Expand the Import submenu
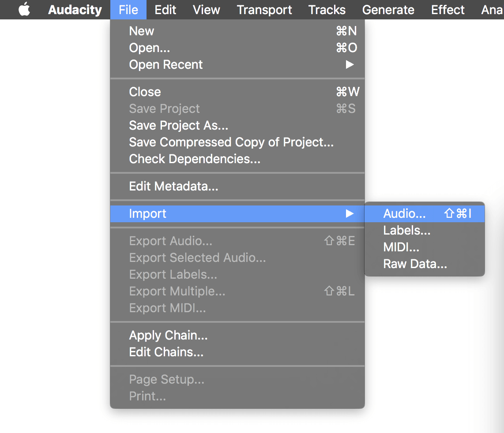The height and width of the screenshot is (433, 504). point(147,213)
